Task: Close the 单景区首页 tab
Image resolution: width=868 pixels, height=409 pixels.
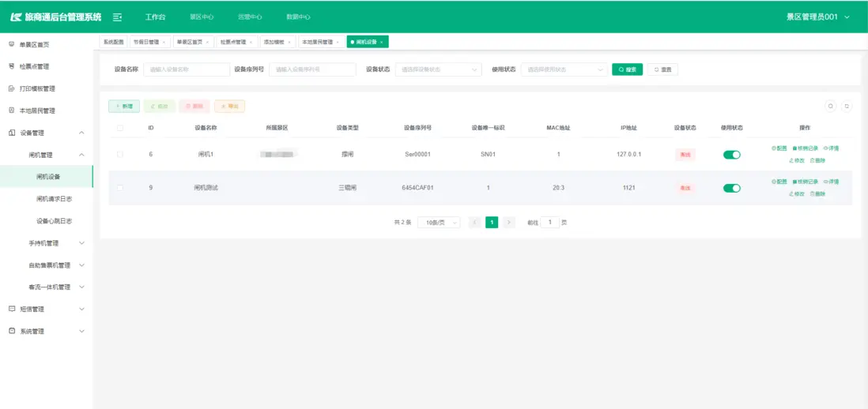Action: [x=207, y=42]
